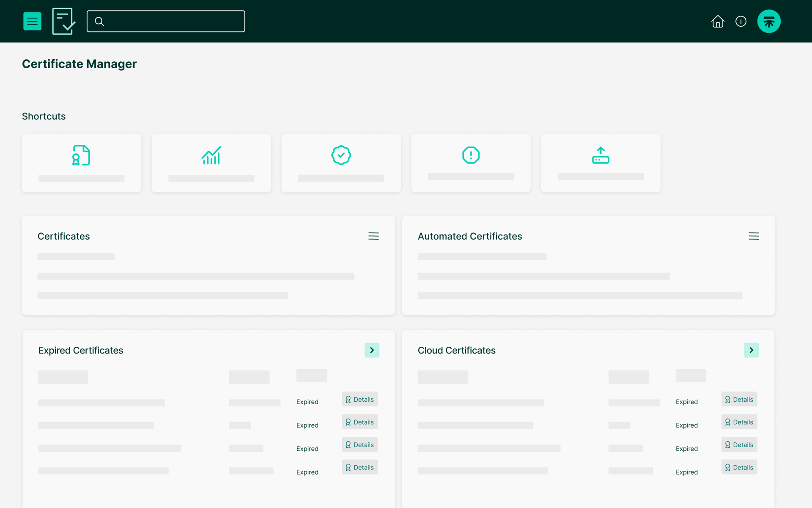Open the user profile avatar

[769, 21]
